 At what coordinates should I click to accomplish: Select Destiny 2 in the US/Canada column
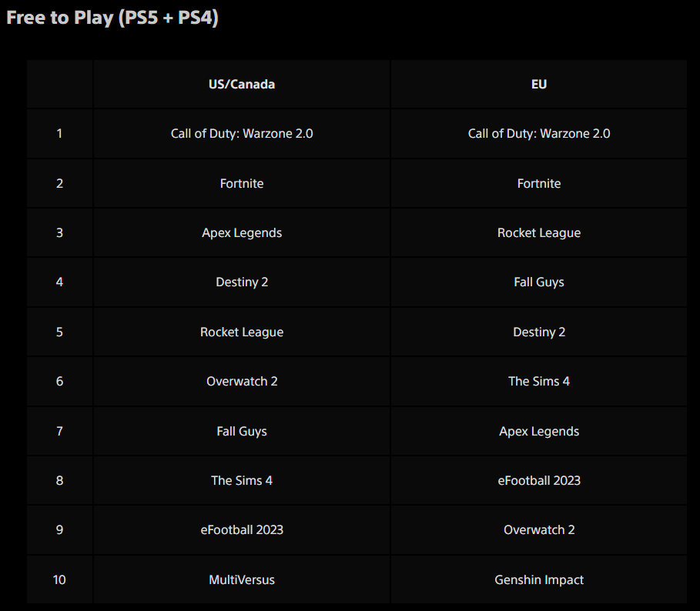[x=242, y=282]
